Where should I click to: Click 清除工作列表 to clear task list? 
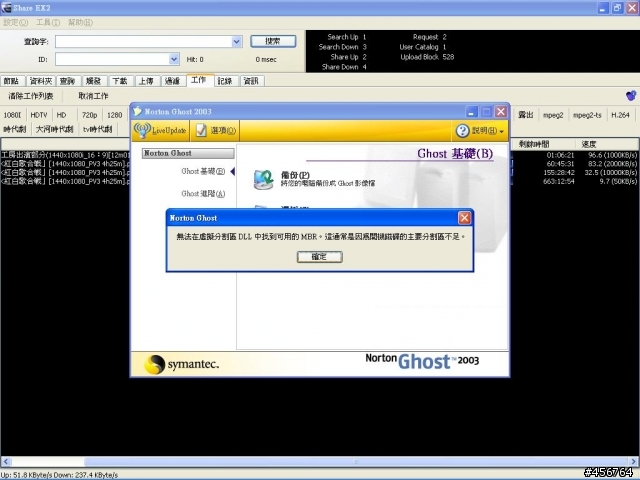click(31, 96)
